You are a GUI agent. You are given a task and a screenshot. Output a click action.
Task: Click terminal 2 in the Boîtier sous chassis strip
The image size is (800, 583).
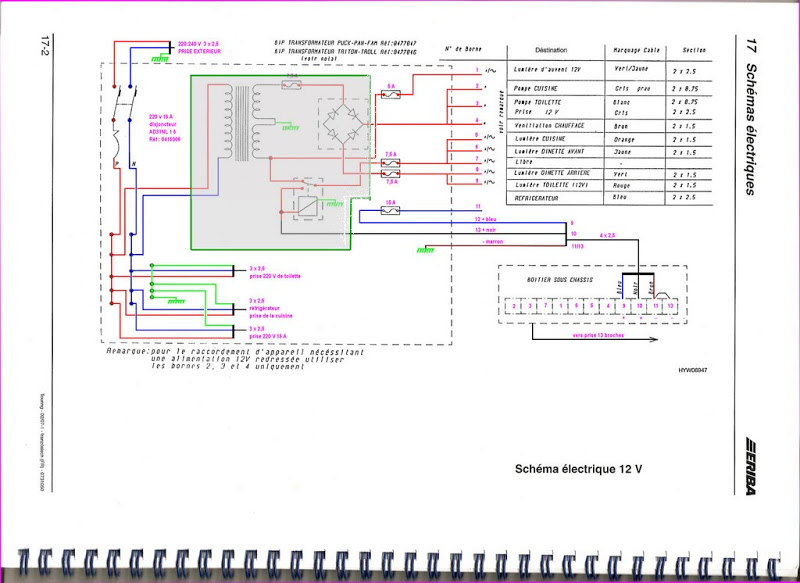pos(514,306)
